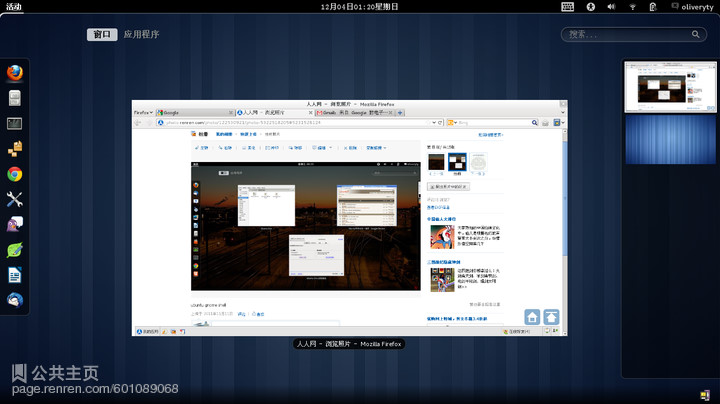Click the 搜索 search field
Image resolution: width=720 pixels, height=404 pixels.
(x=634, y=34)
